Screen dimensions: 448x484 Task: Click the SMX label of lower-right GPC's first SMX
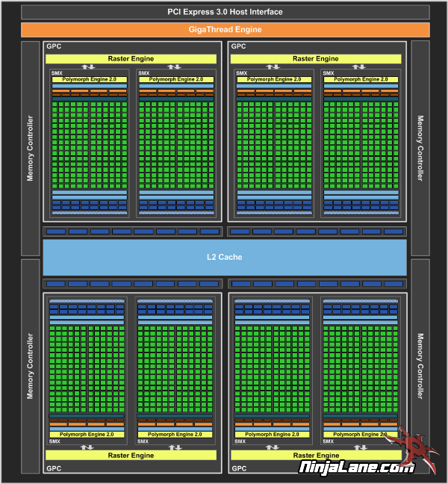coord(240,441)
